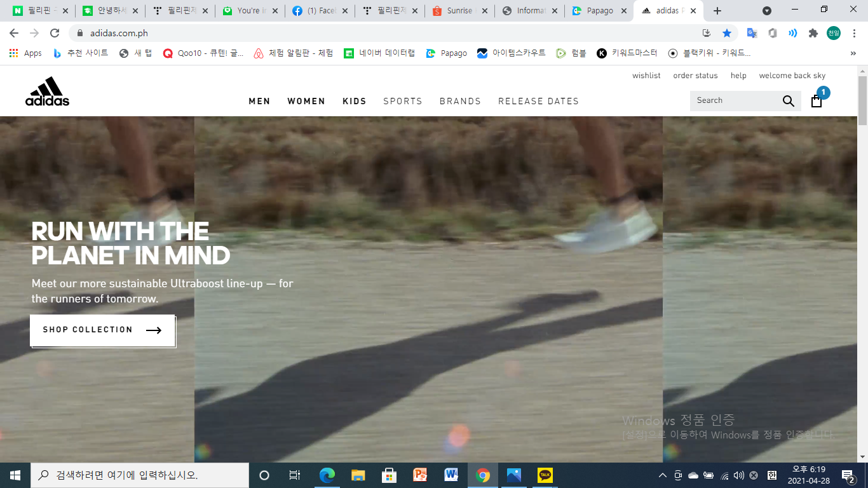
Task: Open the MEN menu
Action: [x=259, y=101]
